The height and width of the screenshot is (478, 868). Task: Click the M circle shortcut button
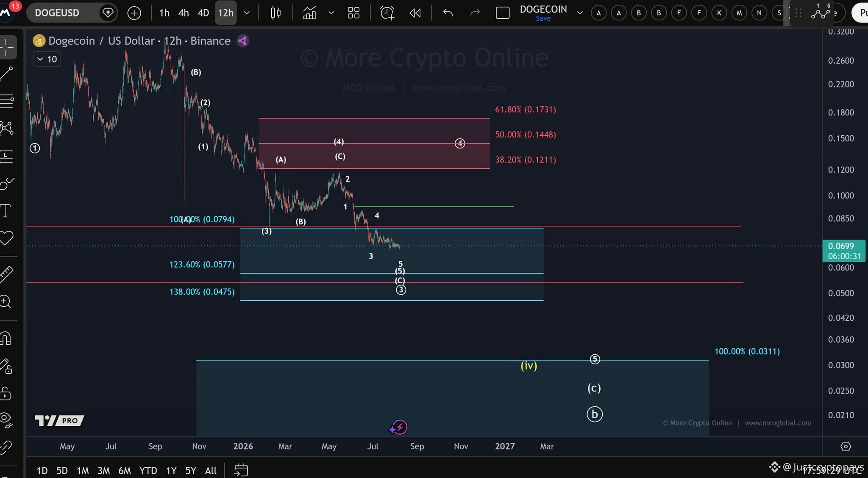point(739,13)
